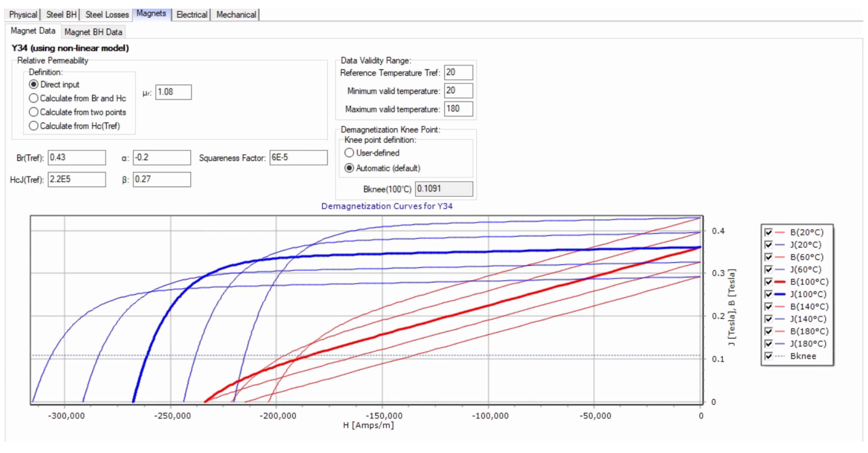Toggle the J(100°C) curve checkbox
868x453 pixels.
tap(769, 294)
